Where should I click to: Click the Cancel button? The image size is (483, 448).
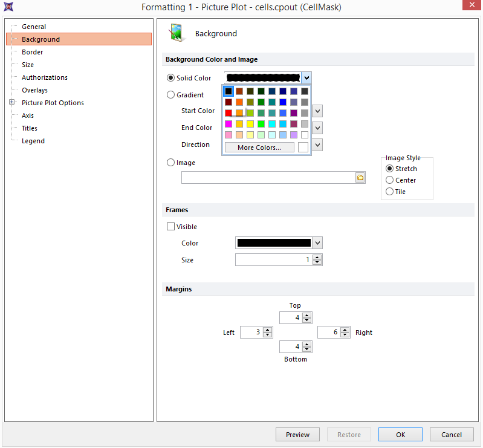[452, 435]
